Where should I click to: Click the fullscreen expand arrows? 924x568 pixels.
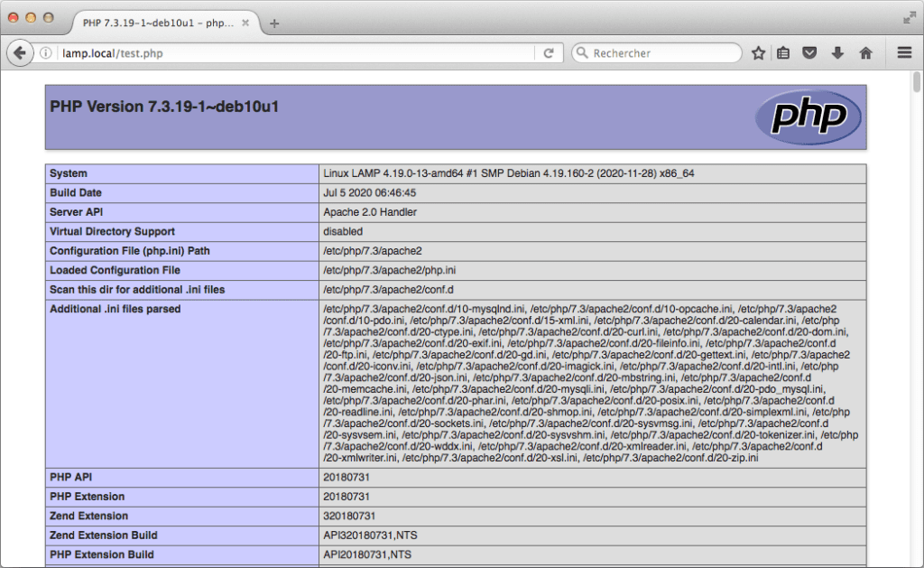(910, 16)
